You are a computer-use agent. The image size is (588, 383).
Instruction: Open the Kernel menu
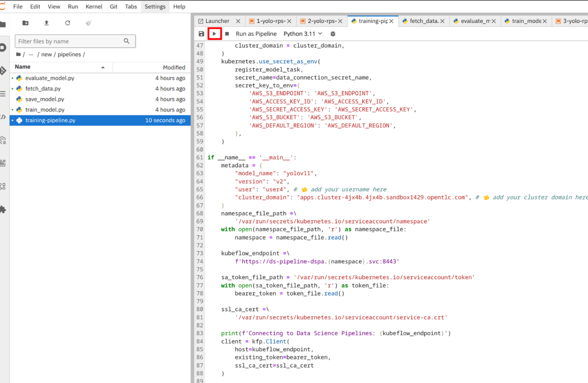tap(94, 6)
